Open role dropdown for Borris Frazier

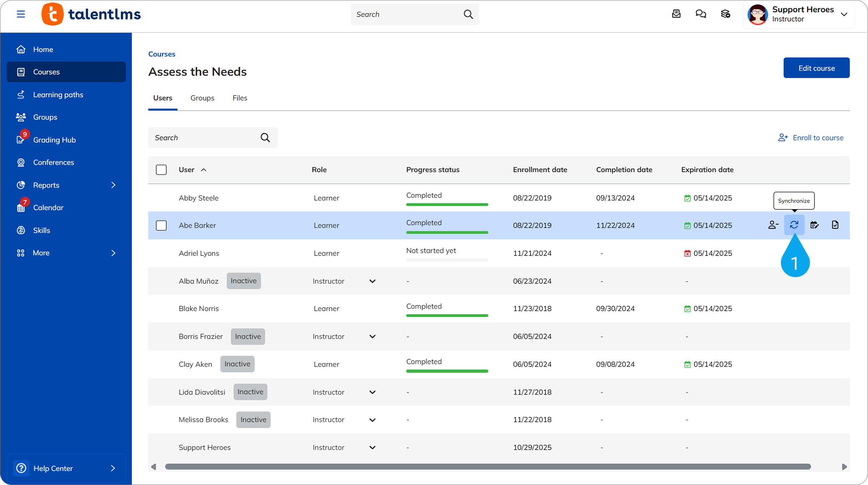pyautogui.click(x=373, y=337)
